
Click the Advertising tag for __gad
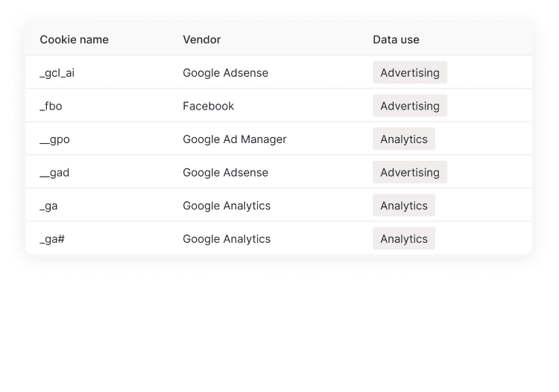410,171
